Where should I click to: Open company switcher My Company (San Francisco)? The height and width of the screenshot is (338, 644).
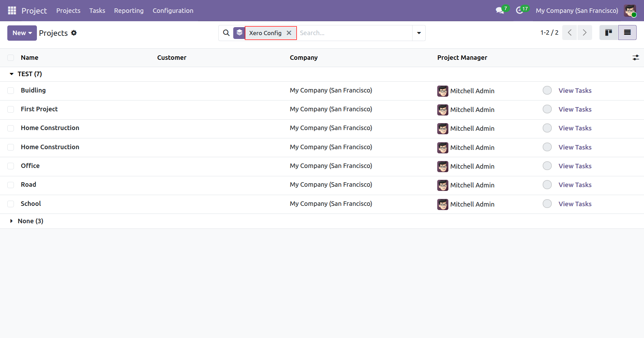coord(577,10)
